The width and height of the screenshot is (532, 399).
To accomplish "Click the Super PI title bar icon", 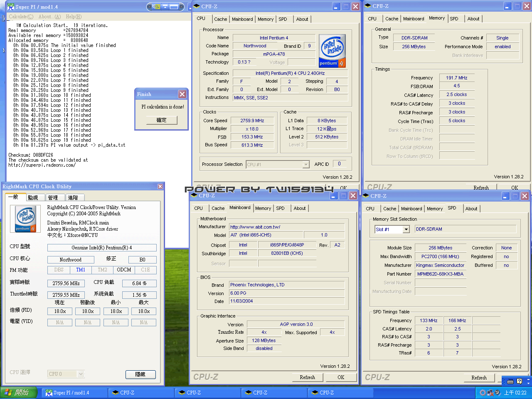I will point(10,6).
